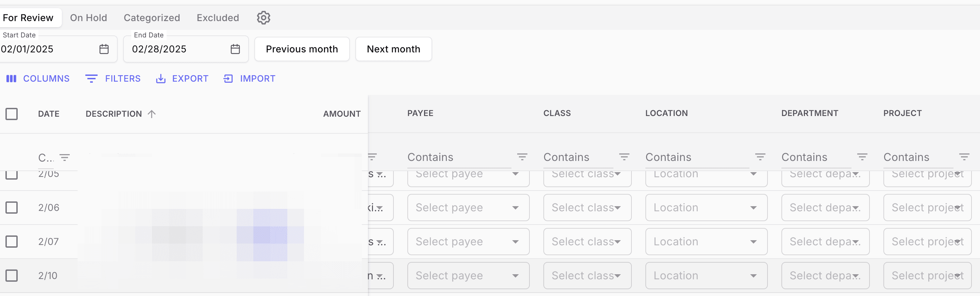This screenshot has height=296, width=980.
Task: Switch to the On Hold tab
Action: point(88,17)
